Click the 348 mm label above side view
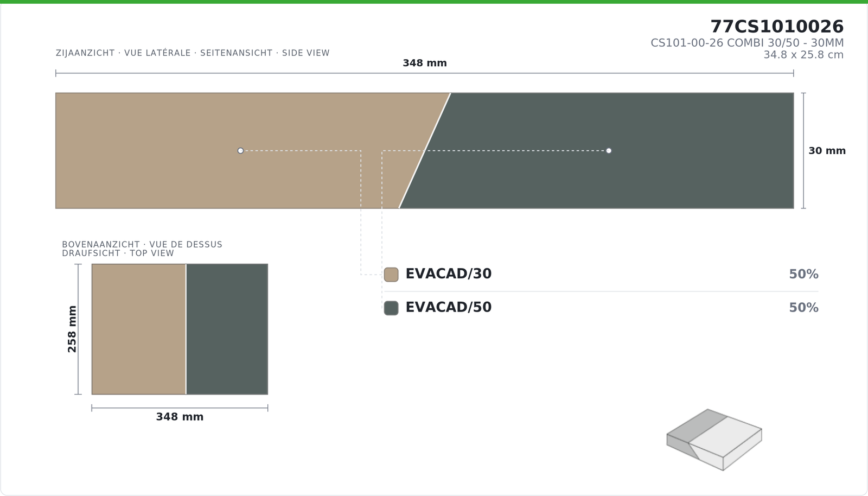Screen dimensions: 868x496 (x=425, y=63)
